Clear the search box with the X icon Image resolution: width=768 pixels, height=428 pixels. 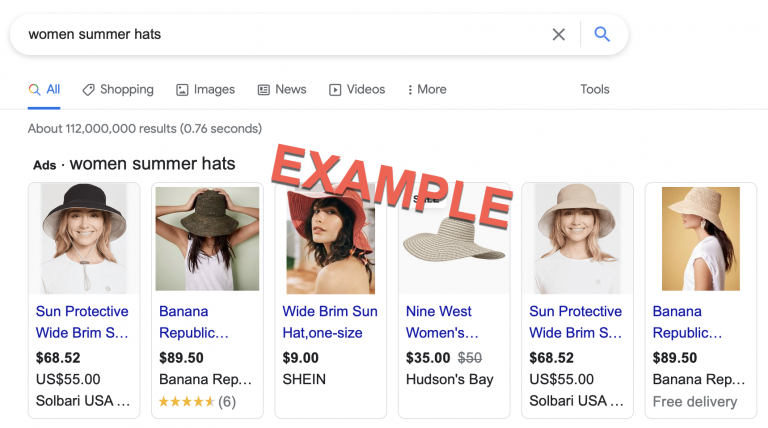(x=558, y=34)
